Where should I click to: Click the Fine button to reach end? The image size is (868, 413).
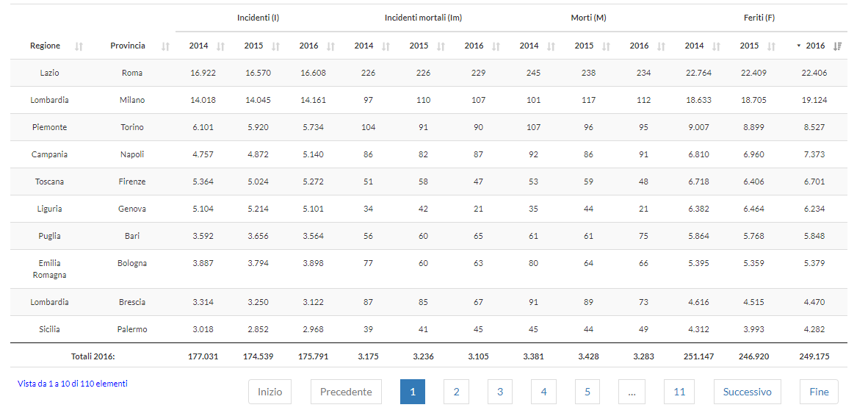pyautogui.click(x=819, y=392)
